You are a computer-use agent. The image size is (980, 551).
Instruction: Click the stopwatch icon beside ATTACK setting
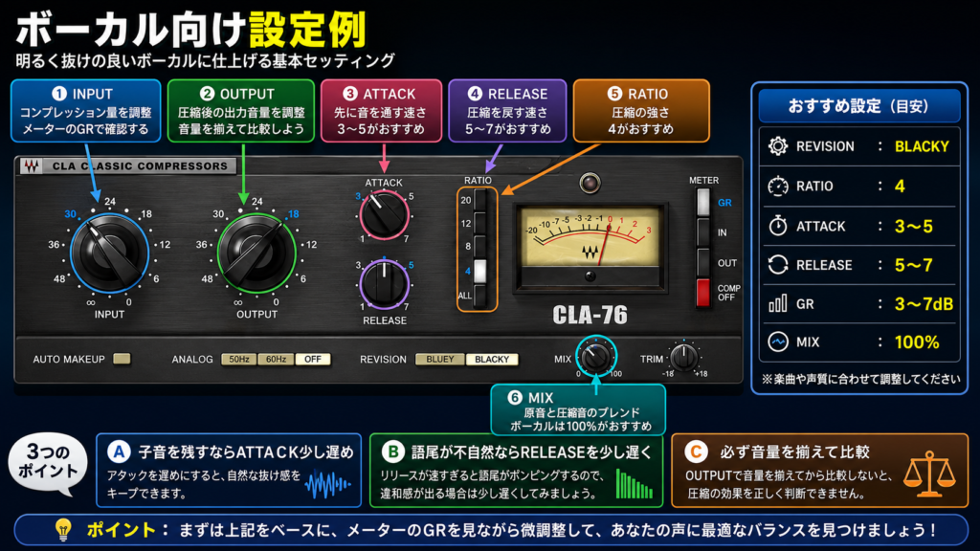[x=778, y=226]
